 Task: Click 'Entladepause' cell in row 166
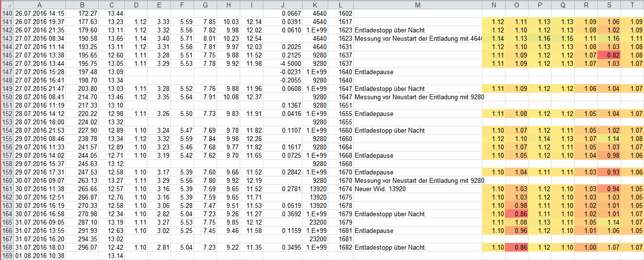[418, 231]
